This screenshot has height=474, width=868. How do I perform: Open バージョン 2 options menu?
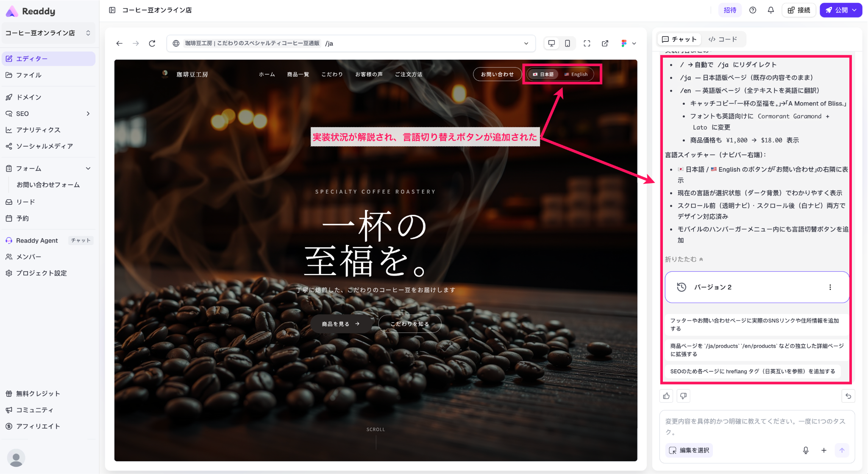(830, 287)
